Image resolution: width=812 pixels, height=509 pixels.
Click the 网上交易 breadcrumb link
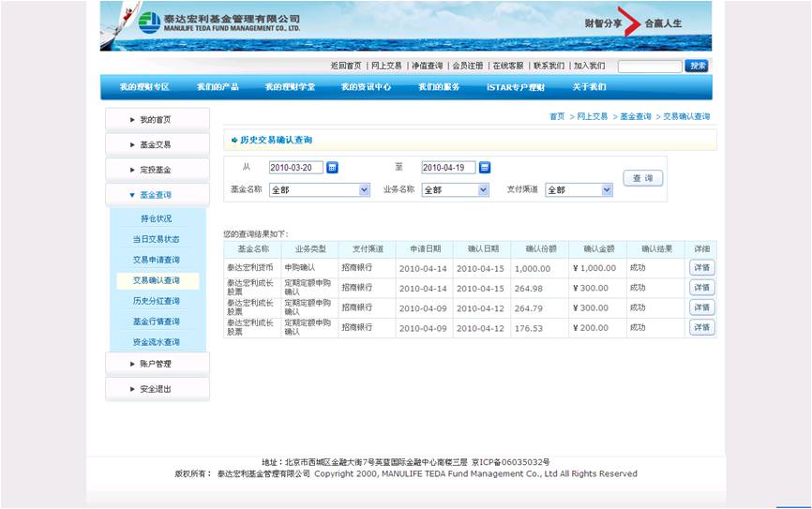point(593,116)
